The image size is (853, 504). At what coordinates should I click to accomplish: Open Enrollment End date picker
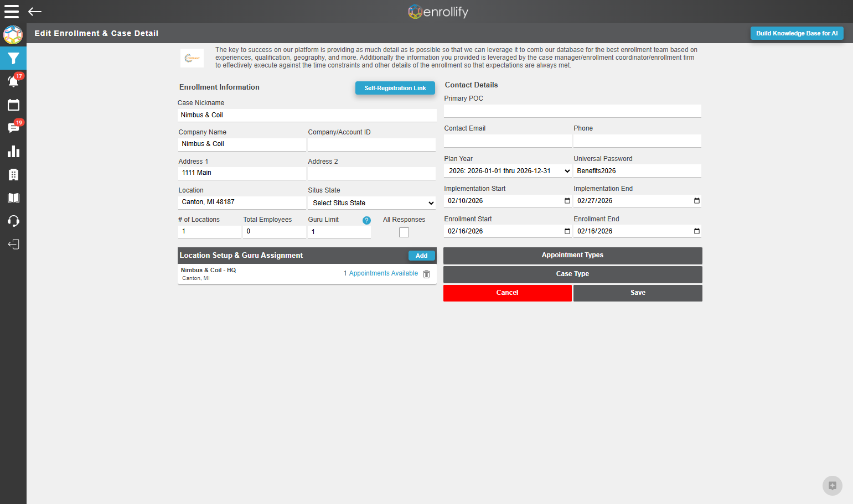click(x=697, y=231)
